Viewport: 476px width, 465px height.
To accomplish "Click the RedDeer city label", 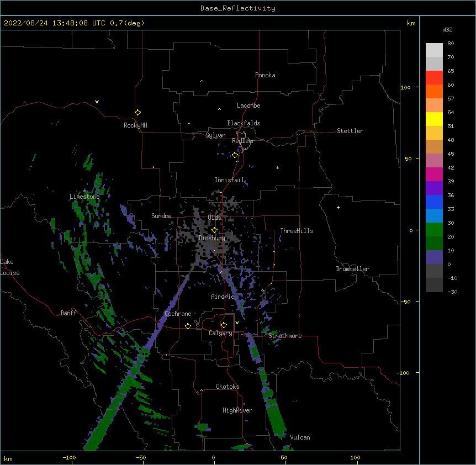I will coord(243,141).
